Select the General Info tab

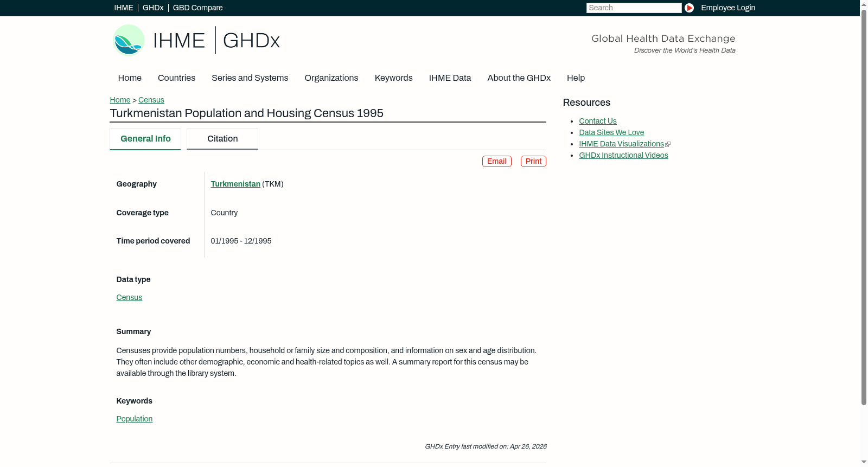(145, 139)
